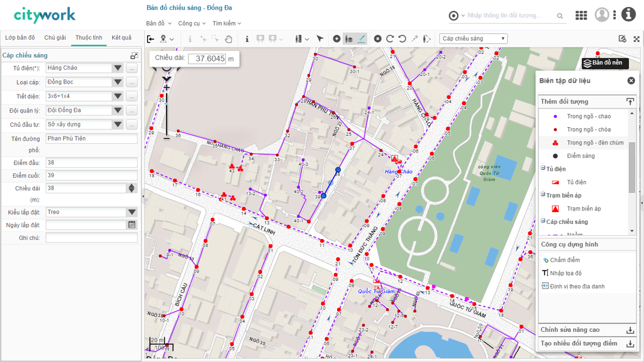Screen dimensions: 644x362
Task: Open the Chủ đầu tư dropdown arrow
Action: (x=118, y=124)
